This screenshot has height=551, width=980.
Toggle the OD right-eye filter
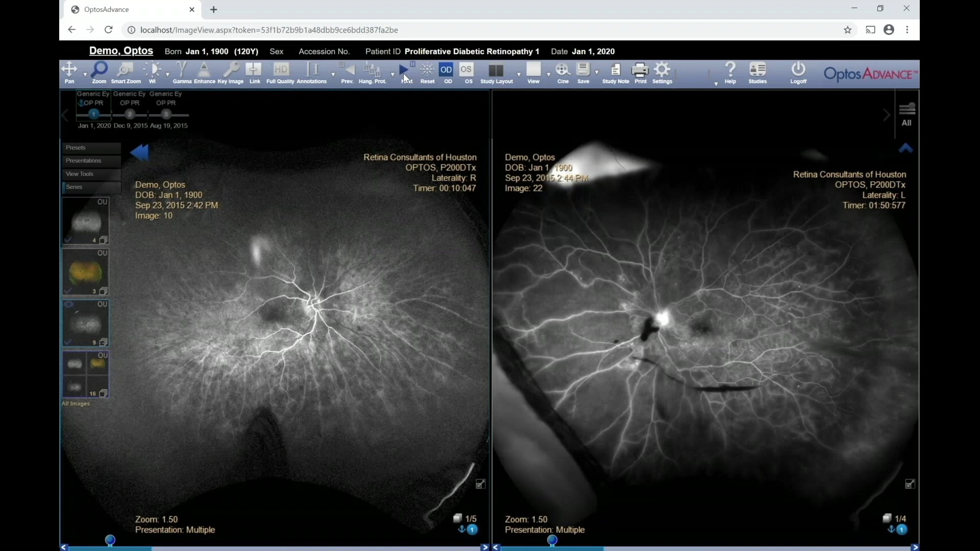point(447,73)
